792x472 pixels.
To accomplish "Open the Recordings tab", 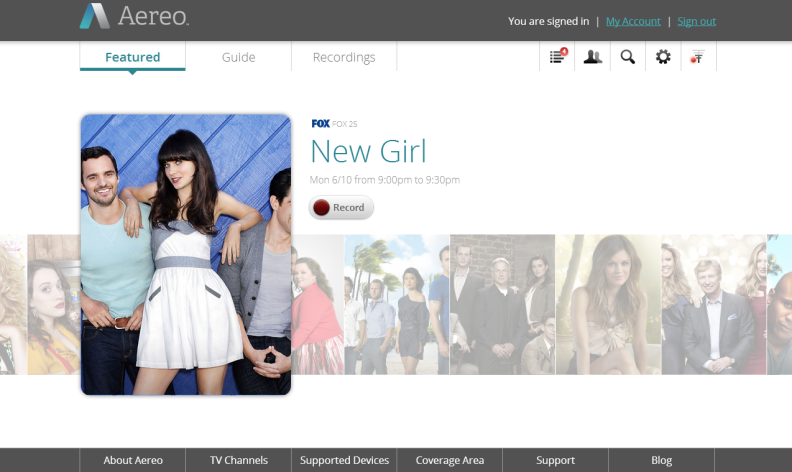I will coord(344,57).
